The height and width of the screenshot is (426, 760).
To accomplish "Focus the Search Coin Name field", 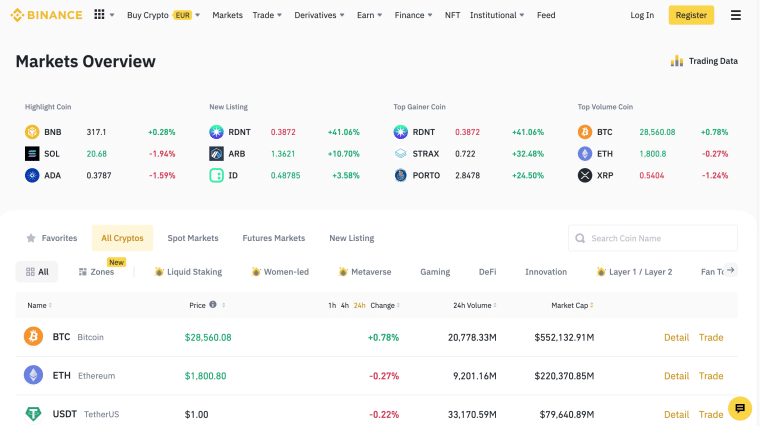I will 653,238.
